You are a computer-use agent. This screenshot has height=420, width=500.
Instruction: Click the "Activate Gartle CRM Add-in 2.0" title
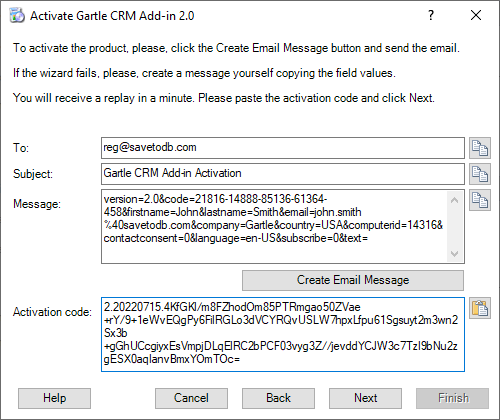[x=112, y=16]
